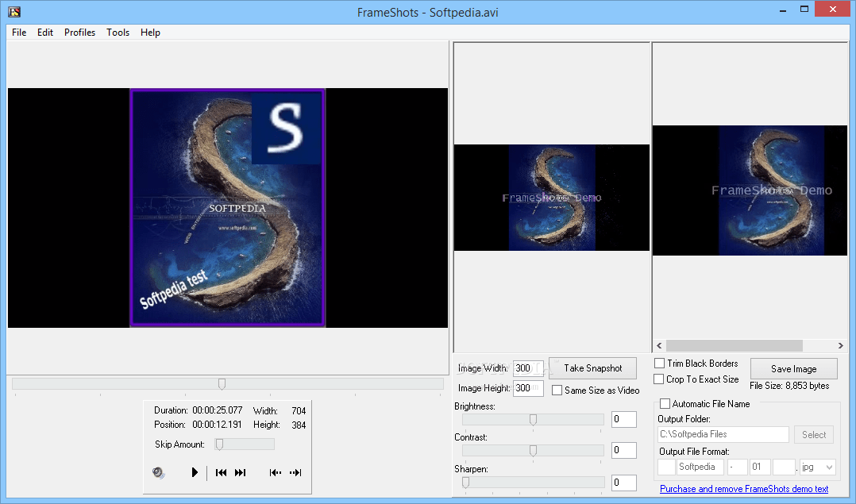Enable Crop To Exact Size
This screenshot has height=504, width=856.
(659, 379)
